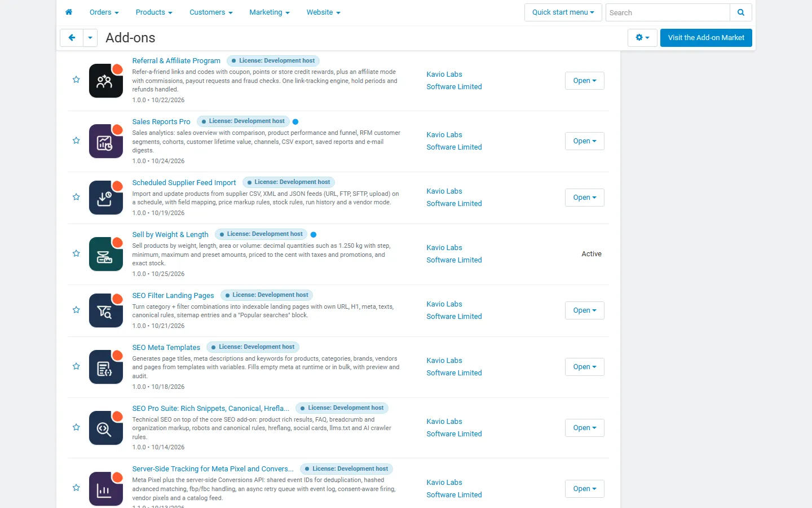The height and width of the screenshot is (508, 812).
Task: Open SEO Meta Templates title link
Action: (x=166, y=348)
